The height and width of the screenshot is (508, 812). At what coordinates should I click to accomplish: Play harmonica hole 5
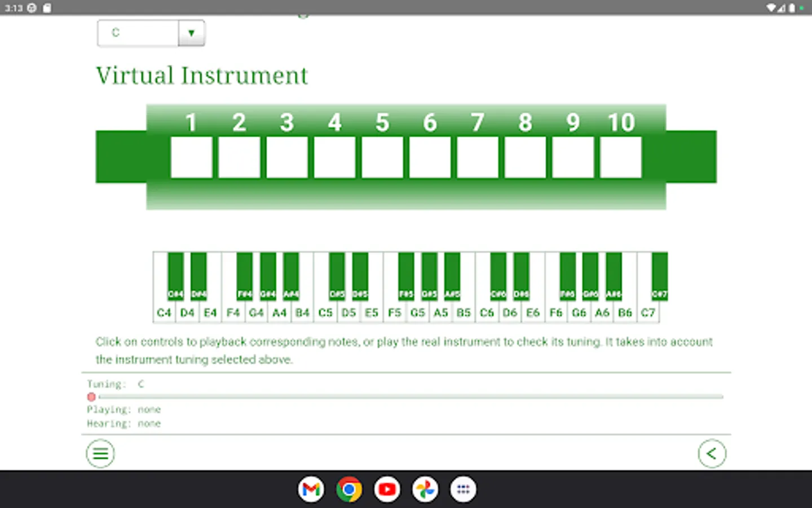(382, 157)
